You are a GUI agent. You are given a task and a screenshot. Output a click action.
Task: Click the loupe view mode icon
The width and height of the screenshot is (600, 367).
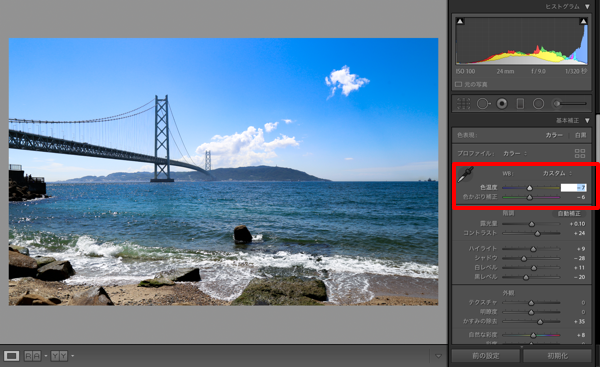[x=11, y=356]
